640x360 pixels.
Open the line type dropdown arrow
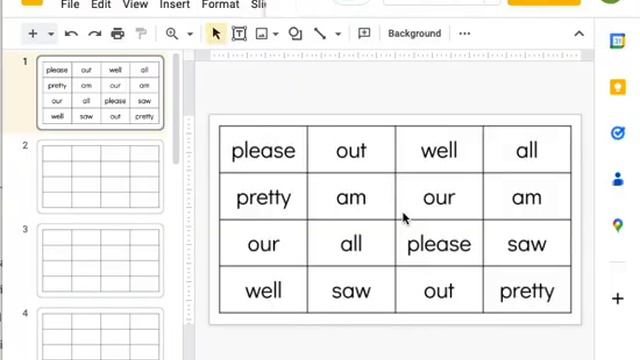point(338,34)
